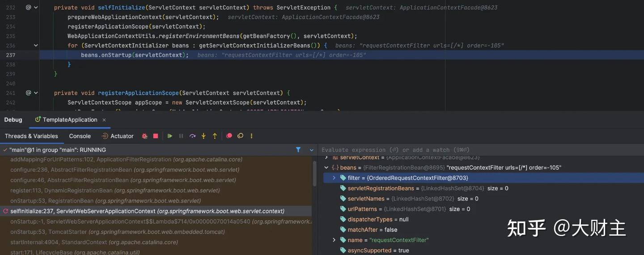Collapse the beans variable node
Image resolution: width=644 pixels, height=255 pixels.
326,167
